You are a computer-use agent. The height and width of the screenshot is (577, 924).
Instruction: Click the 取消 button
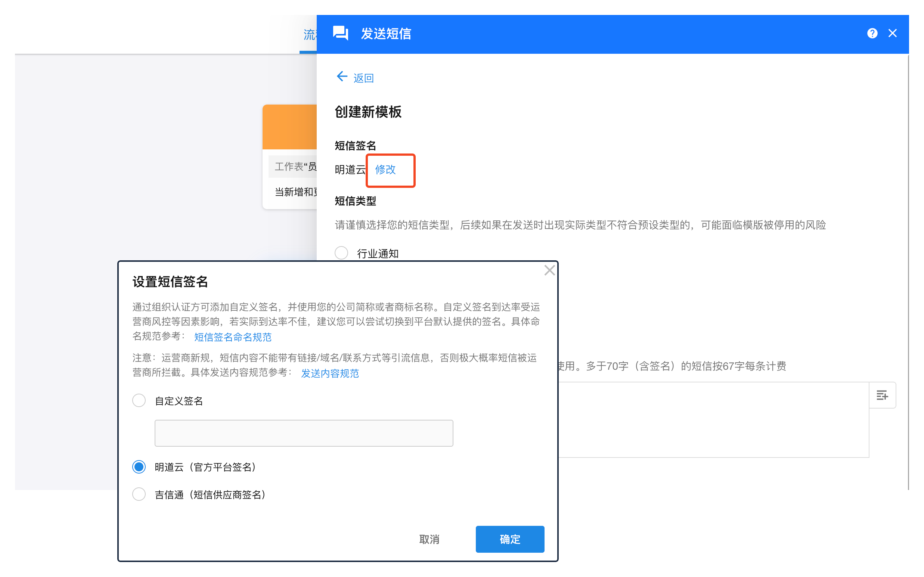[430, 539]
